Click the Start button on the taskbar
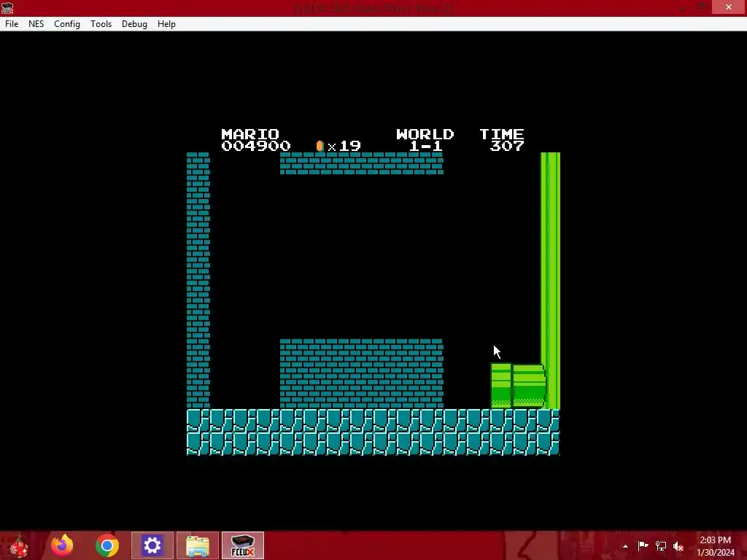This screenshot has height=560, width=747. [18, 546]
